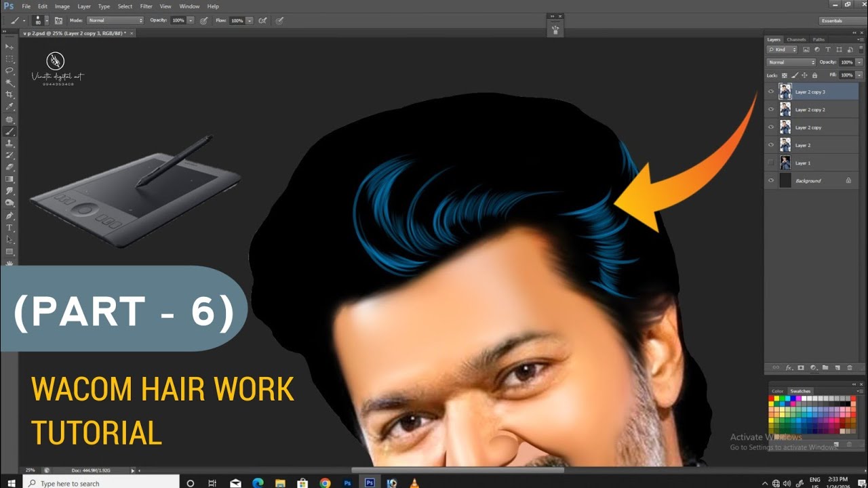Screen dimensions: 868x488
Task: Select the Spot Healing Brush tool
Action: [x=9, y=119]
